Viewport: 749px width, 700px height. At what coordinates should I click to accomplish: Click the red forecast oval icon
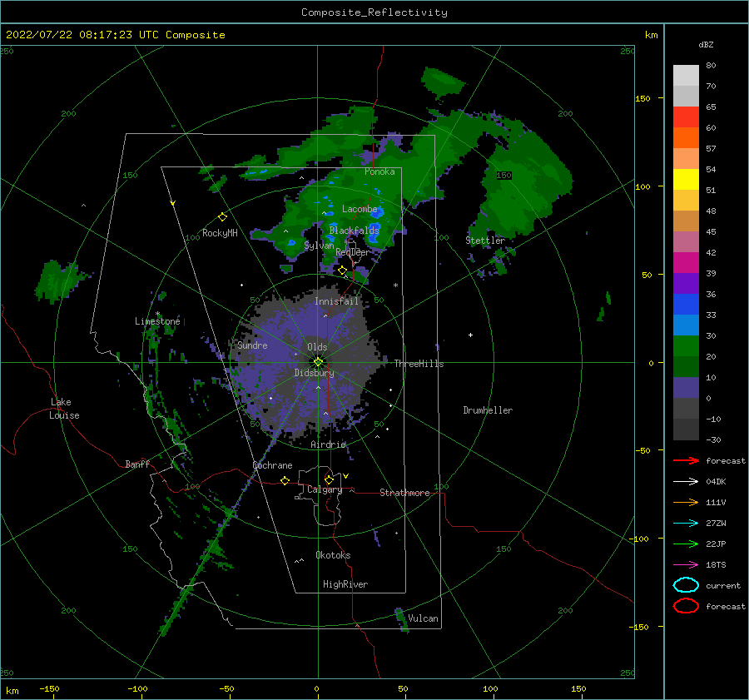pos(686,606)
